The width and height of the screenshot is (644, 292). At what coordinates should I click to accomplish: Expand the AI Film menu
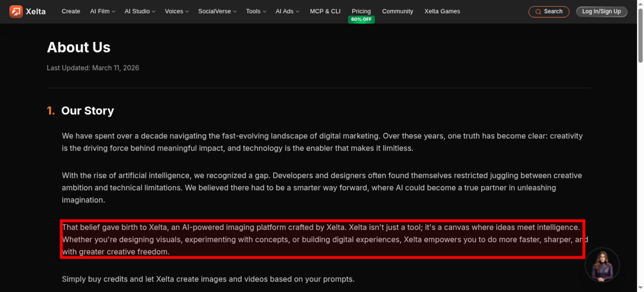(x=102, y=11)
